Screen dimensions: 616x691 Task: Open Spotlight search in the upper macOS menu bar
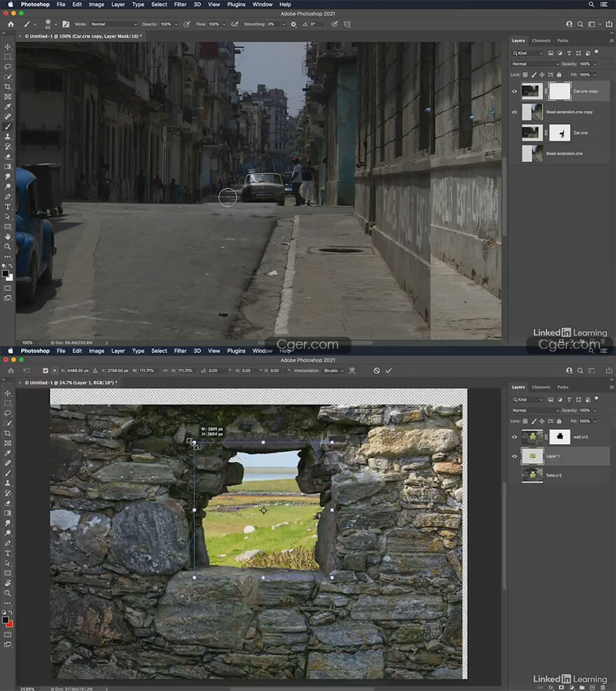click(x=591, y=4)
